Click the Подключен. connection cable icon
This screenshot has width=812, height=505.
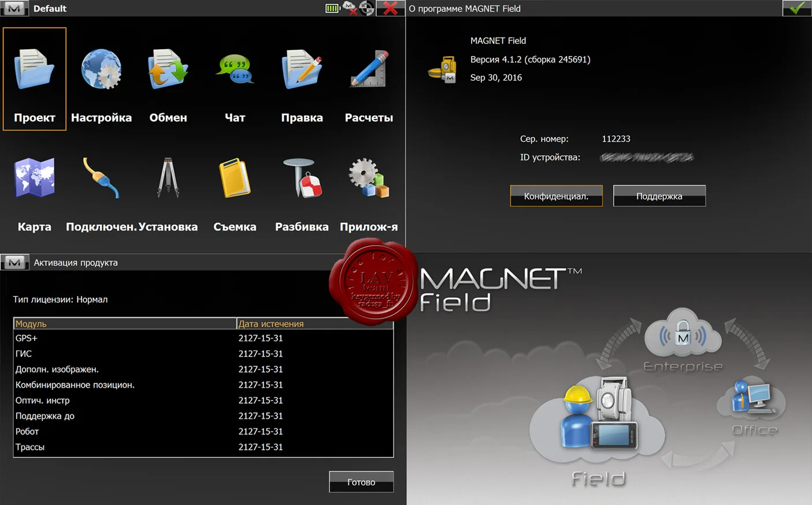tap(101, 179)
